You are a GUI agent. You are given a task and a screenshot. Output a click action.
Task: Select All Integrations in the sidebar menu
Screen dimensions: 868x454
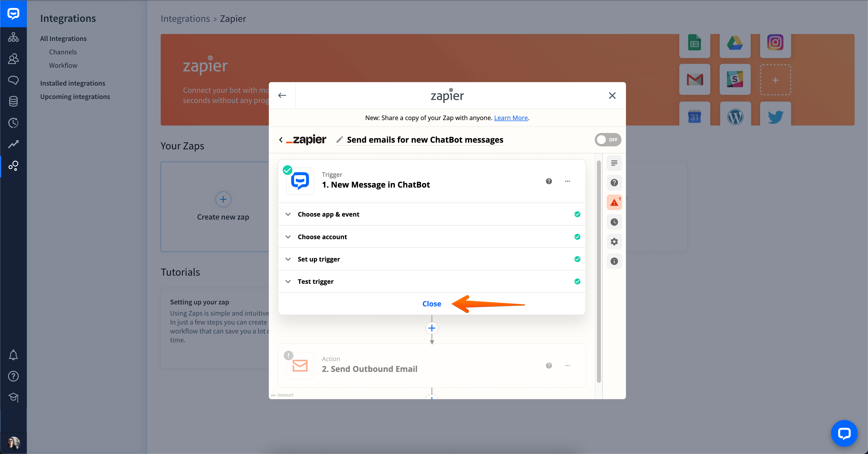click(x=63, y=39)
